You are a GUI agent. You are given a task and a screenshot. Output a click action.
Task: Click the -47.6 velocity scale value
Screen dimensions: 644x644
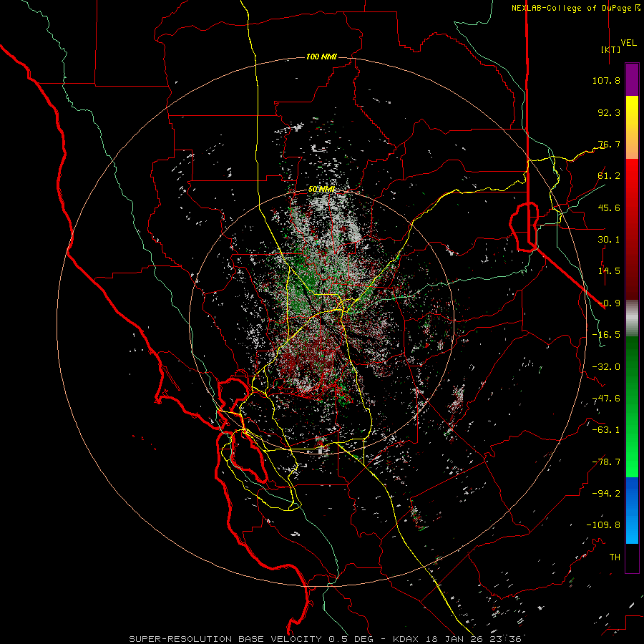[606, 399]
